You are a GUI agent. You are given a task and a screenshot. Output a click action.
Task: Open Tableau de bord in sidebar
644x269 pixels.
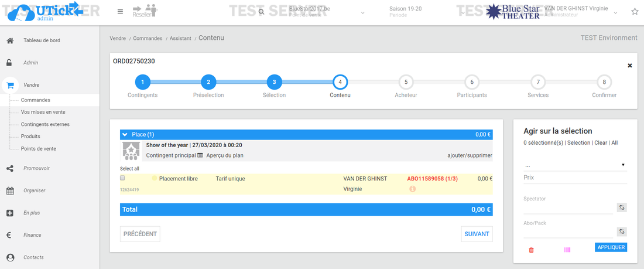pos(42,40)
